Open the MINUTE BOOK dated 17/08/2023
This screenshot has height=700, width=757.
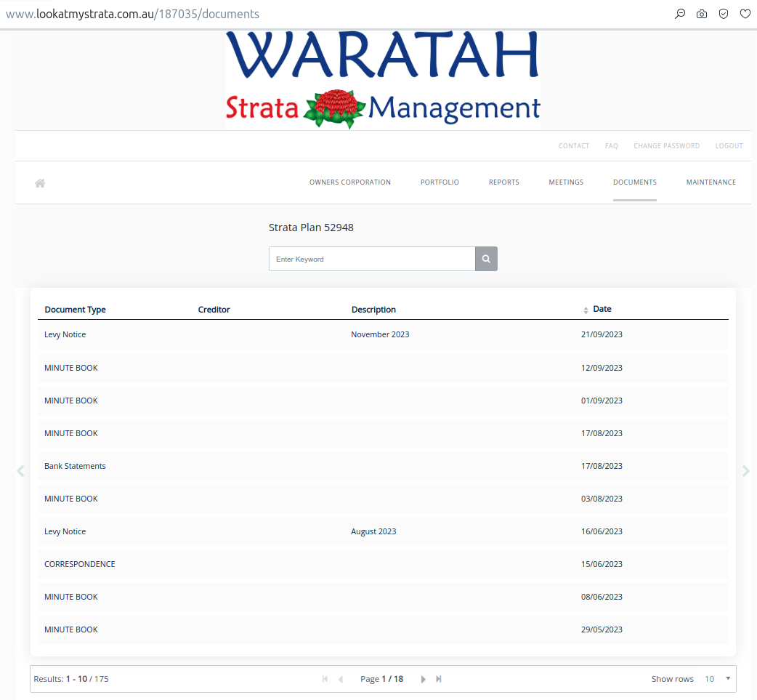[x=383, y=433]
